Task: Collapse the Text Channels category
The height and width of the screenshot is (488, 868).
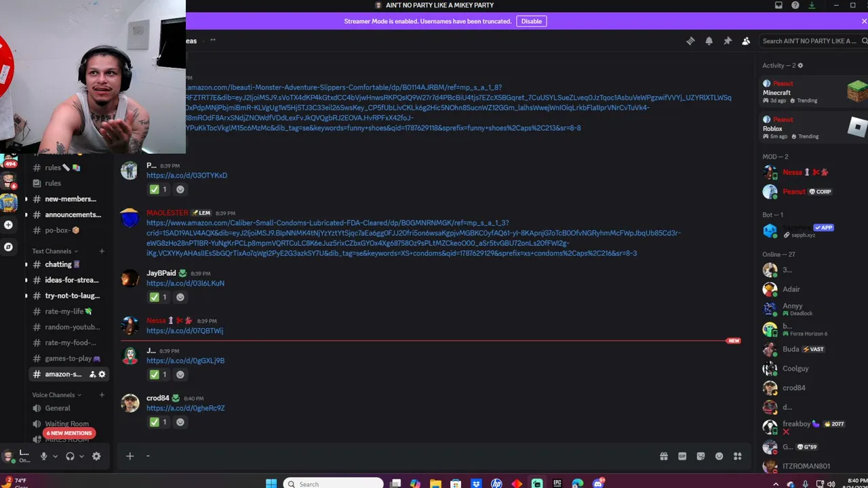Action: pyautogui.click(x=56, y=251)
